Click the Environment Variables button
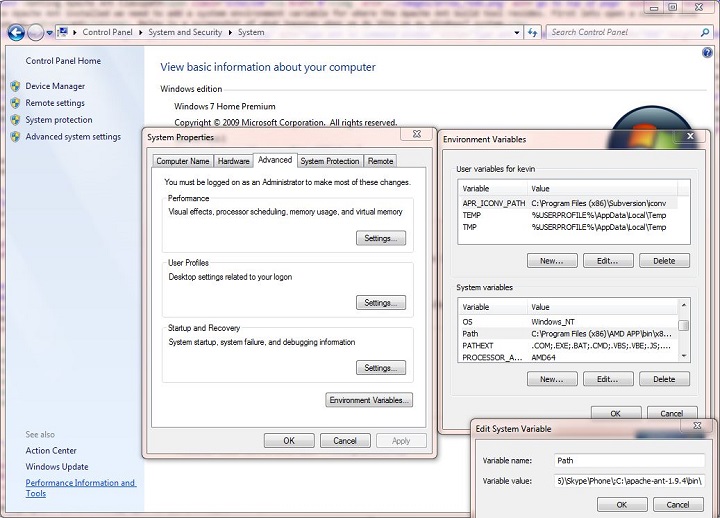 tap(369, 400)
